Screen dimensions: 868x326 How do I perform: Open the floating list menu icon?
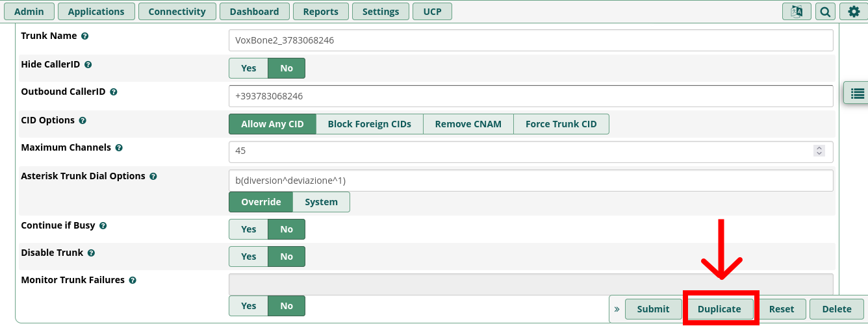pyautogui.click(x=857, y=94)
